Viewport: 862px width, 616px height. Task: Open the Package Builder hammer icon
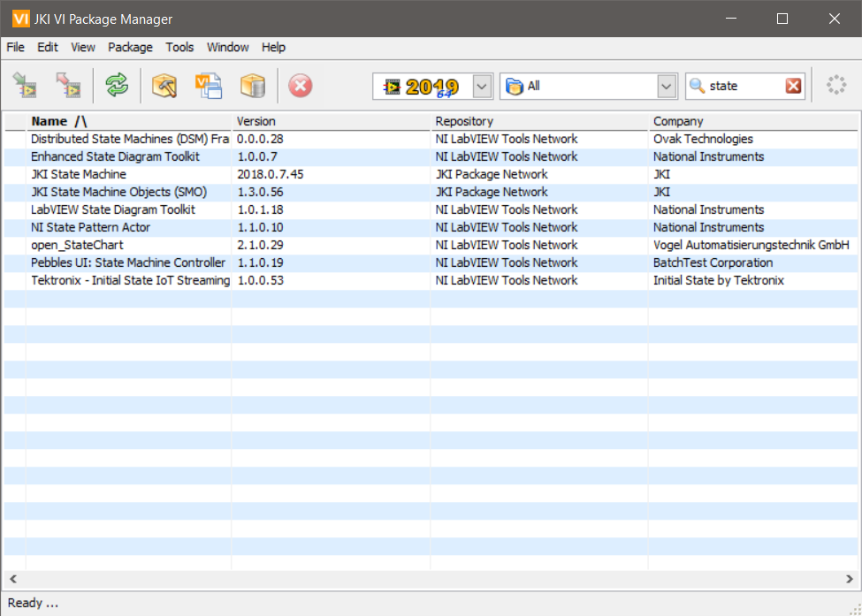(x=164, y=86)
